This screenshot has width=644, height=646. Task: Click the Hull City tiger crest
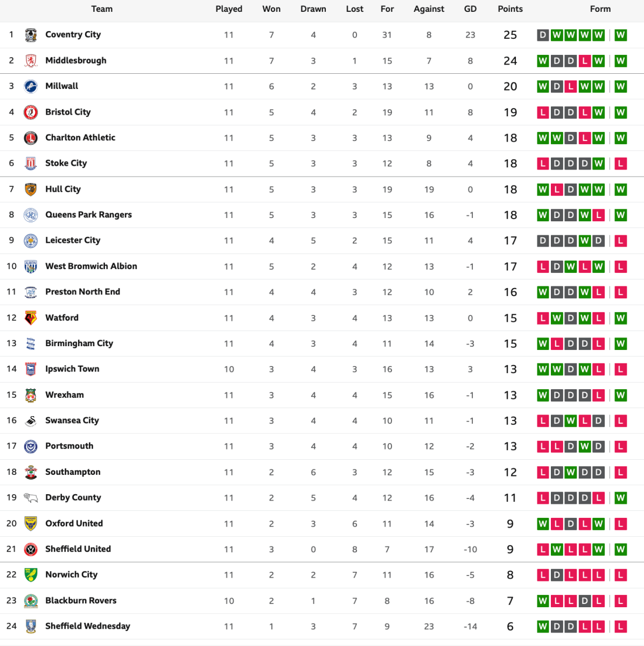click(x=31, y=189)
